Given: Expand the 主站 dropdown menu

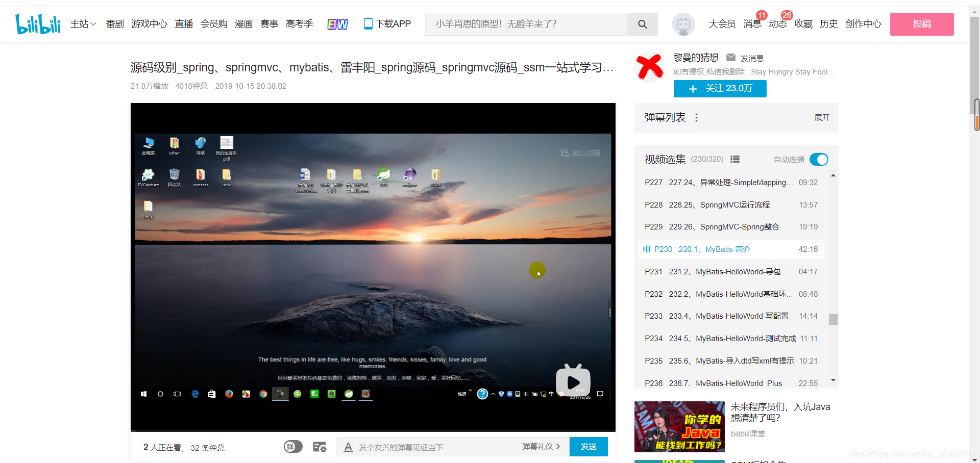Looking at the screenshot, I should [x=83, y=24].
